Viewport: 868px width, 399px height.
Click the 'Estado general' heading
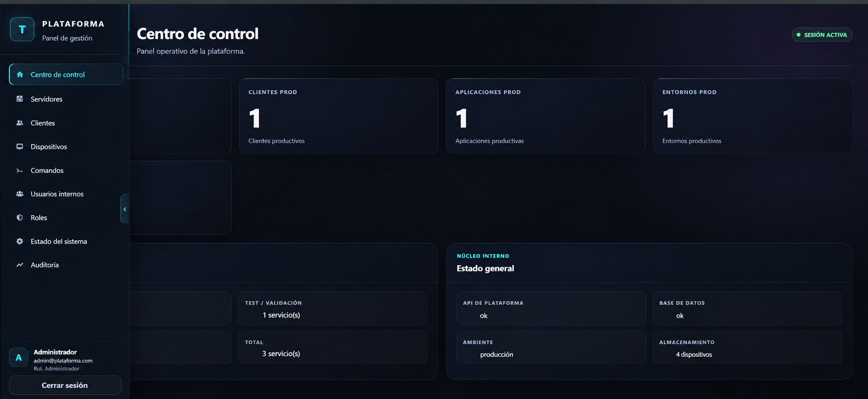485,268
